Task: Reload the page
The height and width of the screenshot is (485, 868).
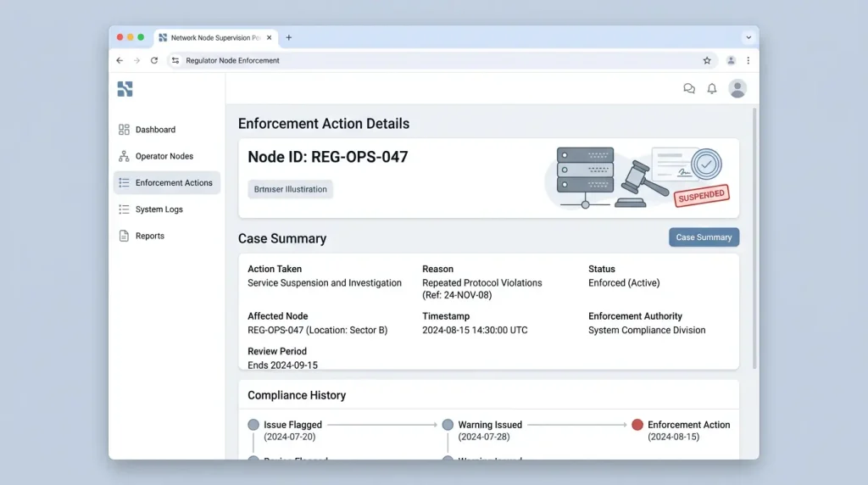Action: click(x=154, y=60)
